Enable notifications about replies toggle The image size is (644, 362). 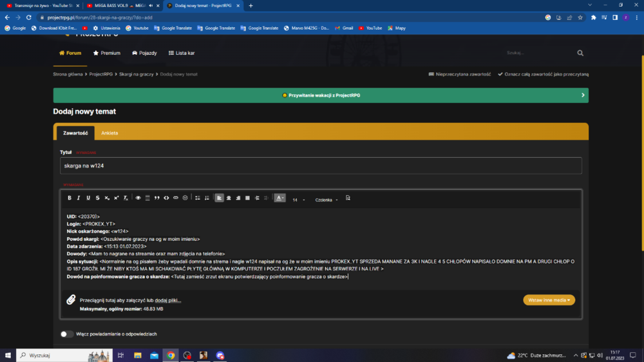(x=66, y=334)
